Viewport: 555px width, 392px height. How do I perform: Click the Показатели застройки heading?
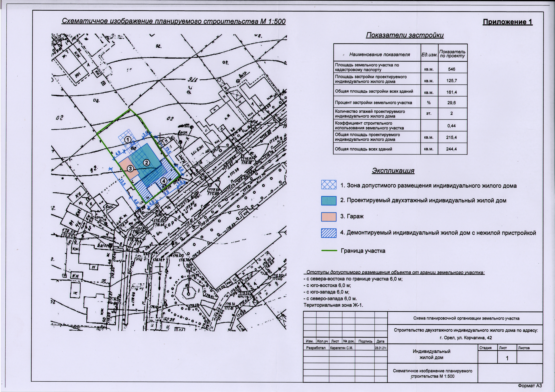pos(405,35)
